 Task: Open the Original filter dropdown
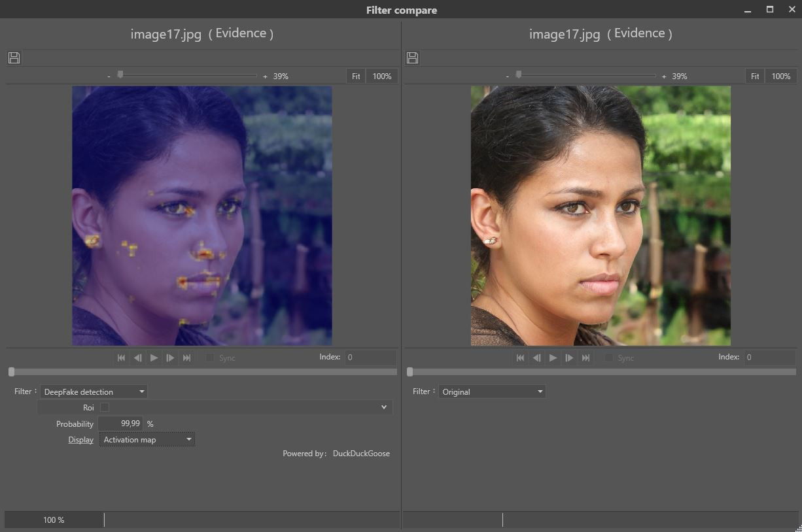click(492, 391)
